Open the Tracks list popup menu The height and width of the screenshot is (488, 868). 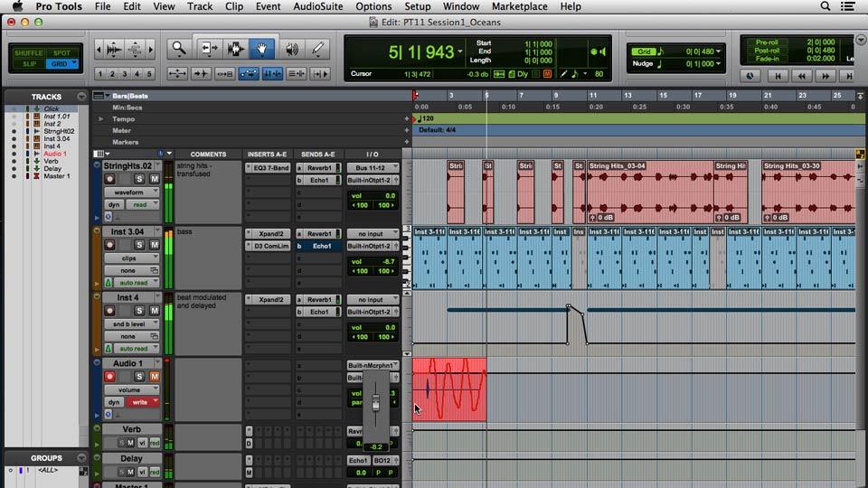coord(81,97)
